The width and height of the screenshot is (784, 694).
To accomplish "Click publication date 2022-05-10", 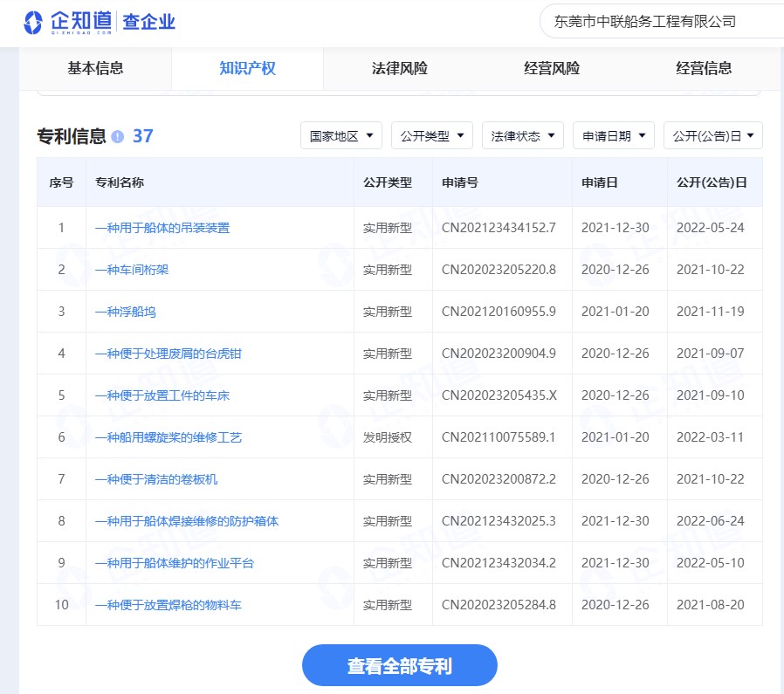I will (x=711, y=563).
